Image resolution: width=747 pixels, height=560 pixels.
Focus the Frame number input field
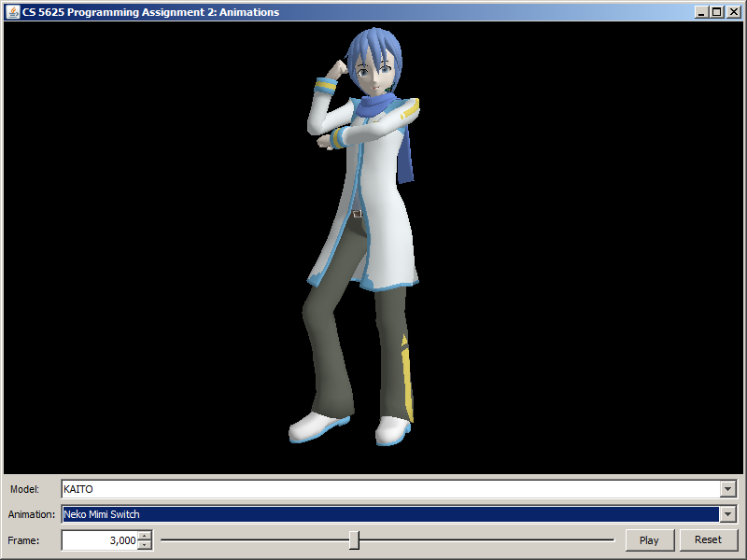point(99,540)
